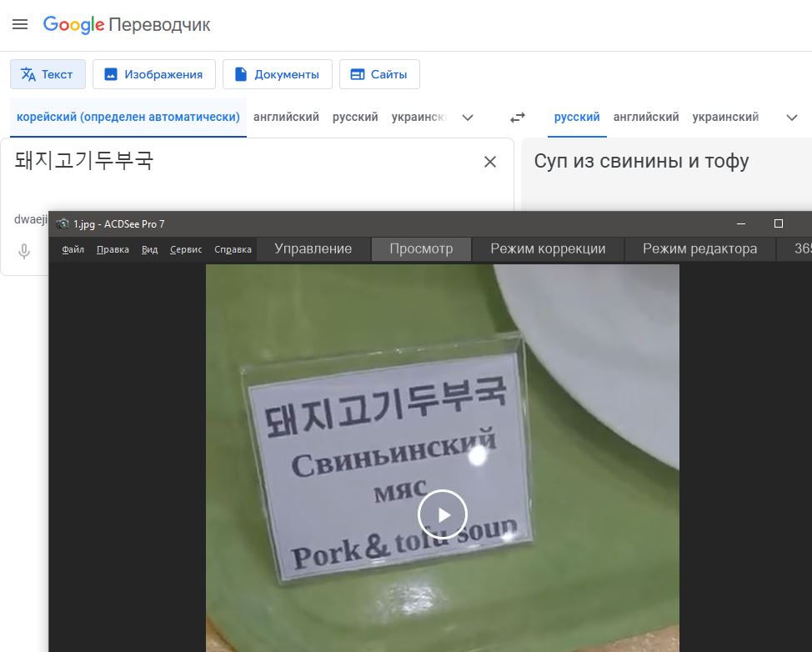Click the translated text Суп из свинины и тофу
812x652 pixels.
[x=642, y=161]
